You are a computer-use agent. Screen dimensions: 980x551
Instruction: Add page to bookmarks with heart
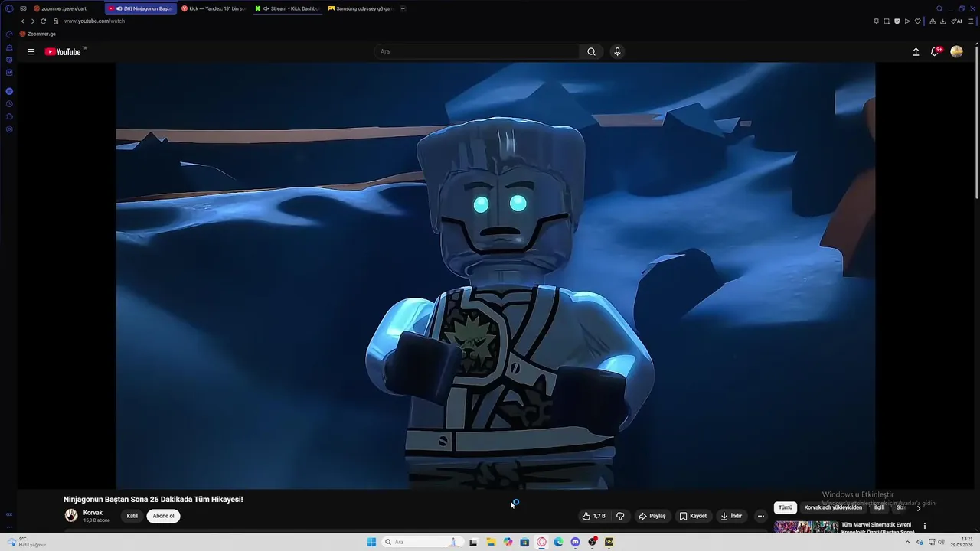point(918,21)
